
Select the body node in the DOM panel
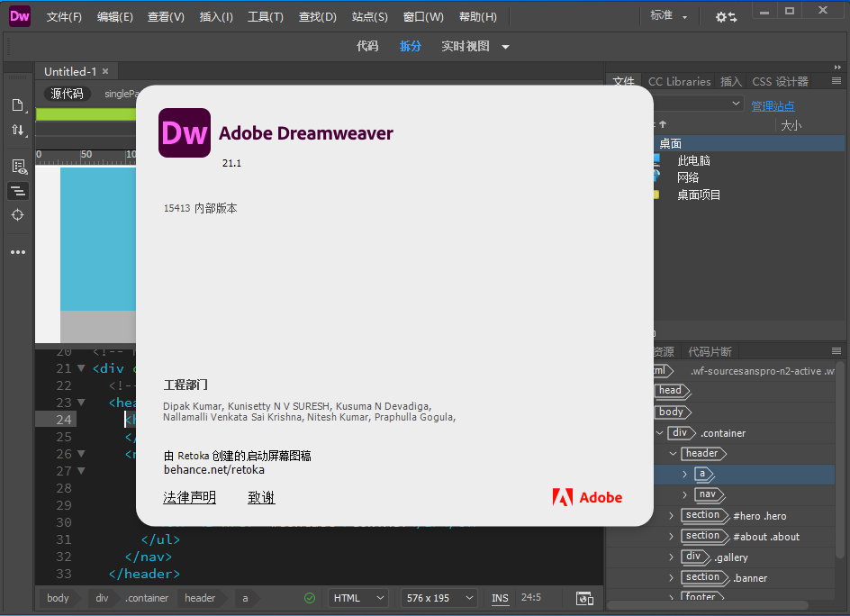point(673,412)
